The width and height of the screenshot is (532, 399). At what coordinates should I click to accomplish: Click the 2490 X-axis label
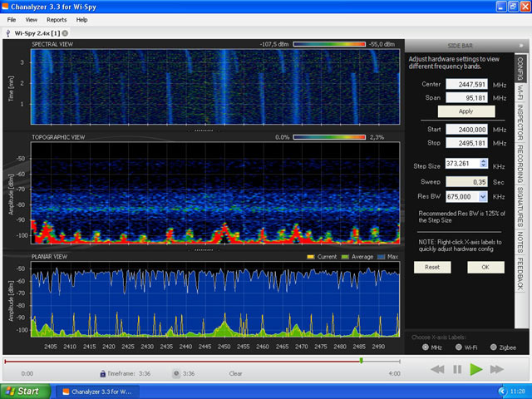pos(378,347)
